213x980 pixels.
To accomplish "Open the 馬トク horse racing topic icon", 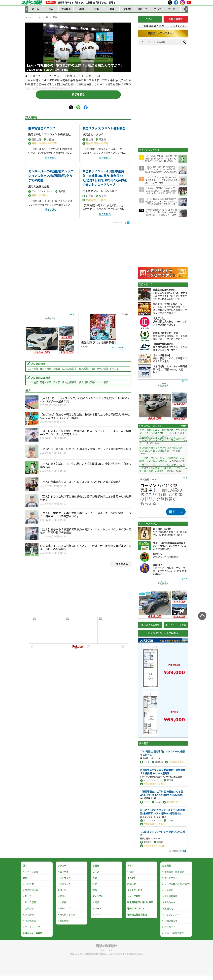I will coord(144,336).
